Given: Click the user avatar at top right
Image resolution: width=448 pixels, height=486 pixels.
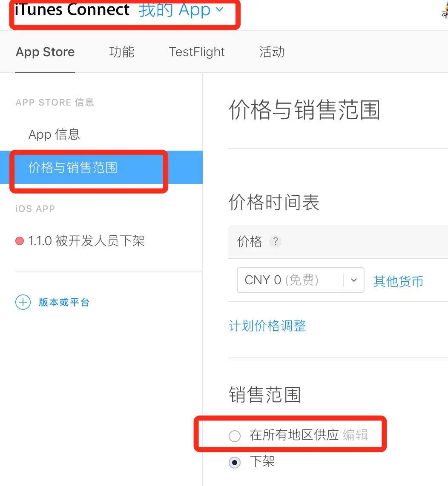Looking at the screenshot, I should tap(445, 11).
